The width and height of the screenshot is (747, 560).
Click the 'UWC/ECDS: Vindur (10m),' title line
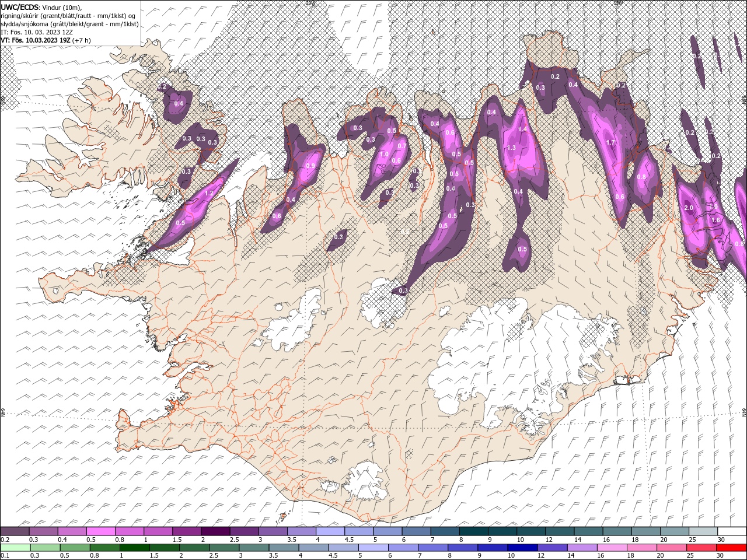pyautogui.click(x=41, y=7)
